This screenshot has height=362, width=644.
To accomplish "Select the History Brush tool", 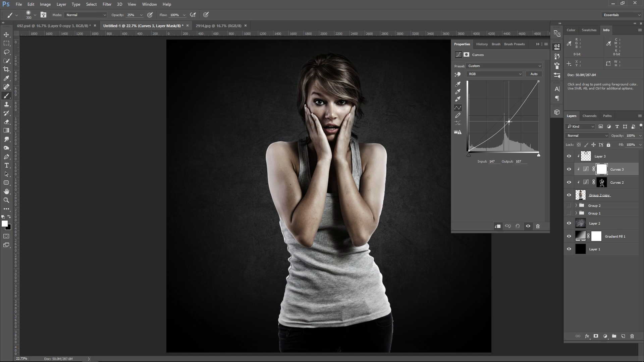I will 6,113.
